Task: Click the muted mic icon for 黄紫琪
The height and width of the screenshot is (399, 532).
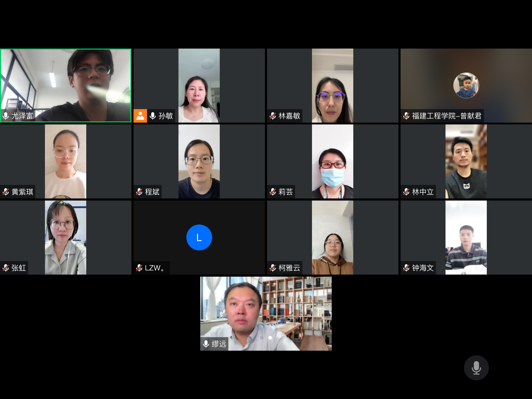Action: click(6, 192)
